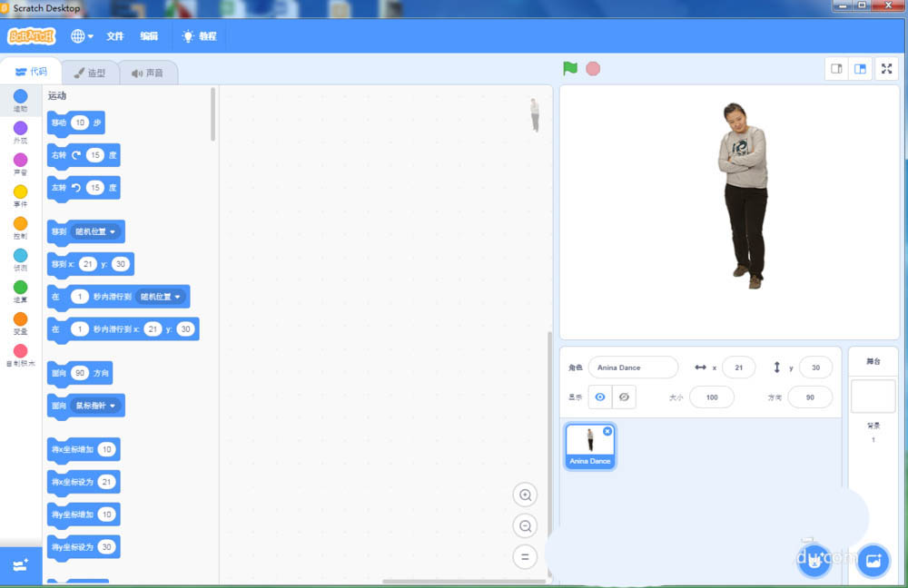Select the 事件 Events block category
The height and width of the screenshot is (588, 908).
click(20, 195)
